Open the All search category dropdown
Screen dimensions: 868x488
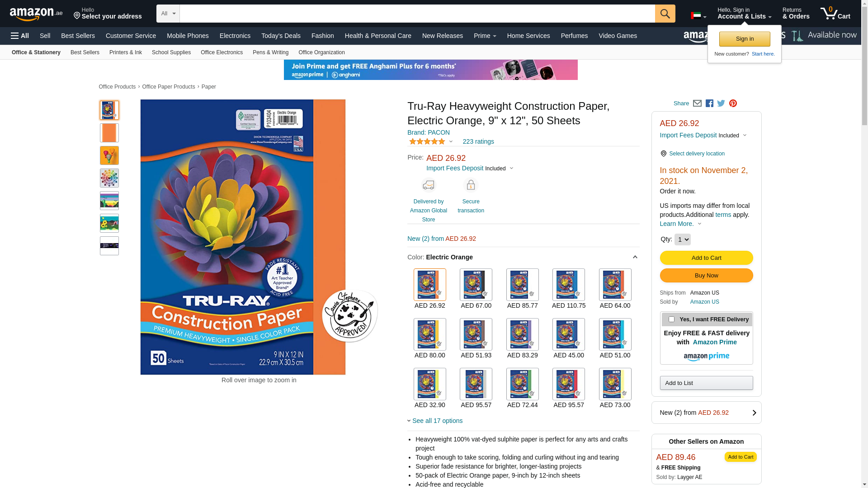coord(168,14)
